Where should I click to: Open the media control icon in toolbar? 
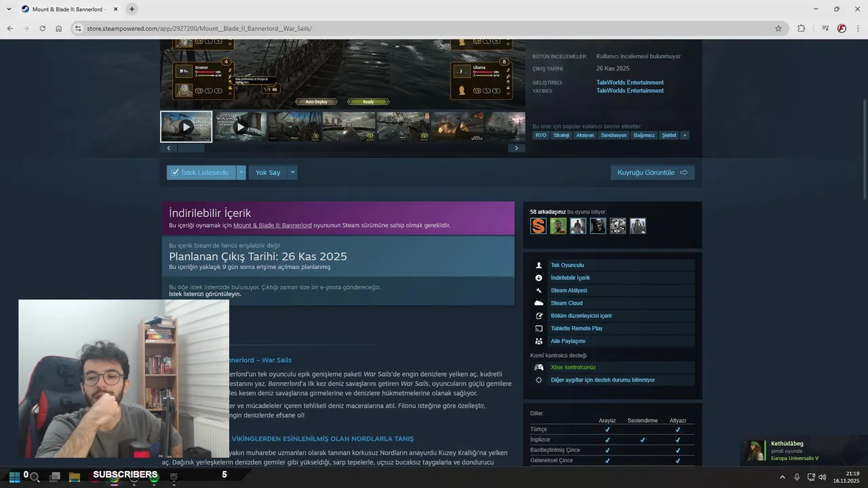click(825, 28)
